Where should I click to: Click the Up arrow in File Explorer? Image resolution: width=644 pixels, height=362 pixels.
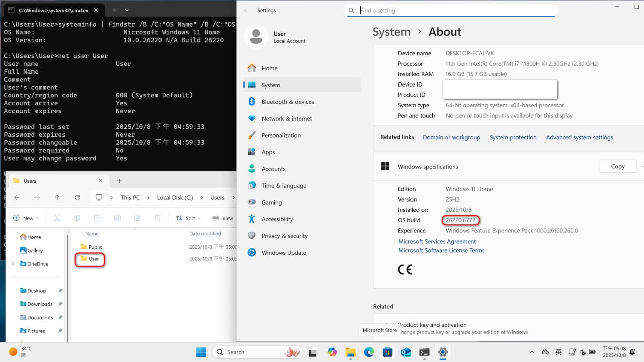coord(57,197)
